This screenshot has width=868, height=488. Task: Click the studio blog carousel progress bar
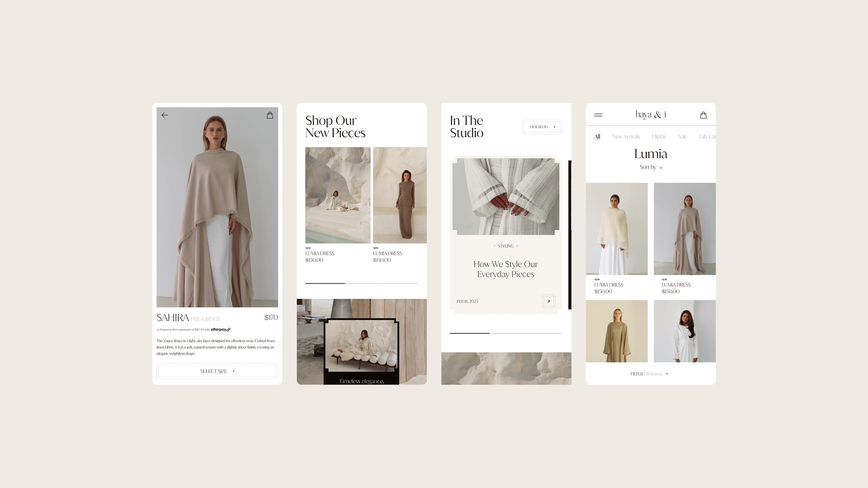505,333
